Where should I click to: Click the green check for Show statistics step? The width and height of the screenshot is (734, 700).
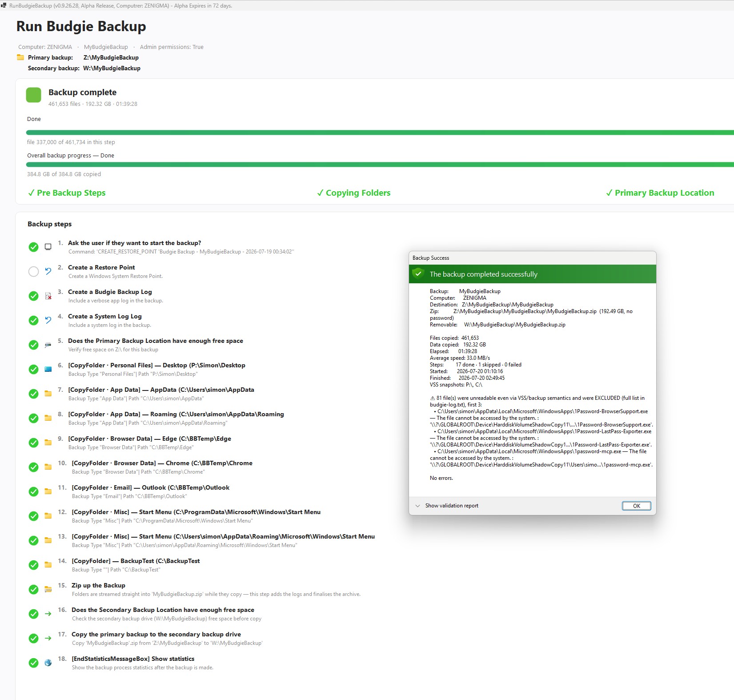pyautogui.click(x=33, y=663)
